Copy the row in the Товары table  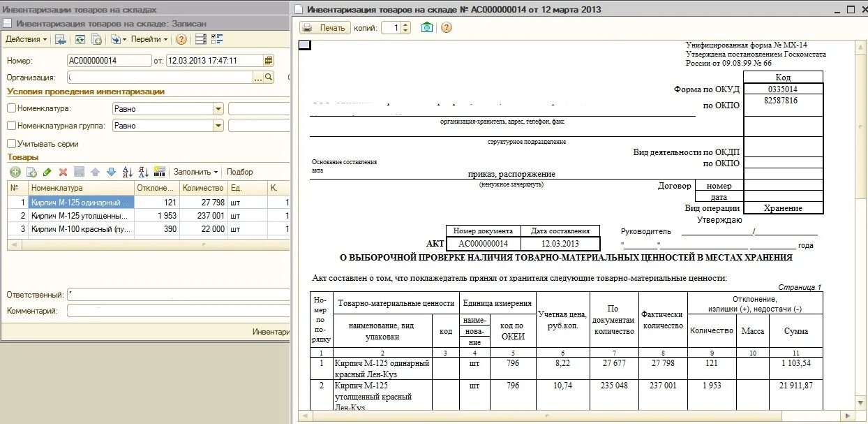point(31,172)
